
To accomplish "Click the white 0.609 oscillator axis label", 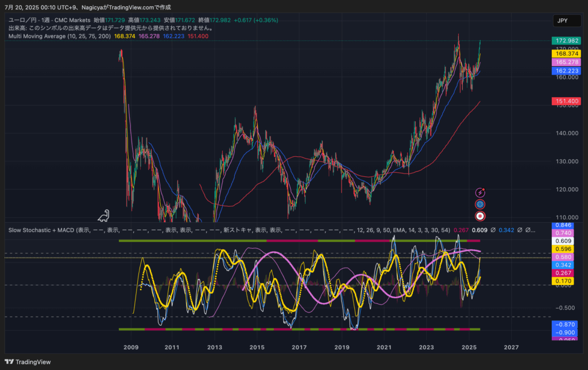I will [x=563, y=241].
